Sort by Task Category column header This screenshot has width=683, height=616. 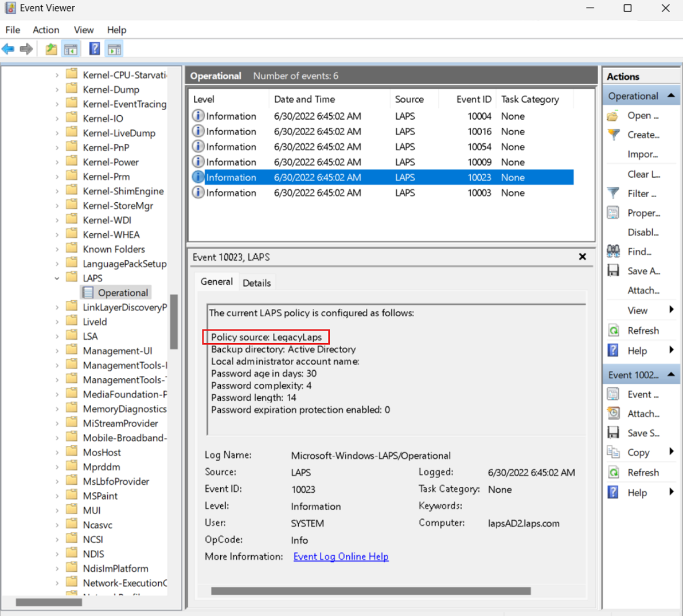pos(536,99)
